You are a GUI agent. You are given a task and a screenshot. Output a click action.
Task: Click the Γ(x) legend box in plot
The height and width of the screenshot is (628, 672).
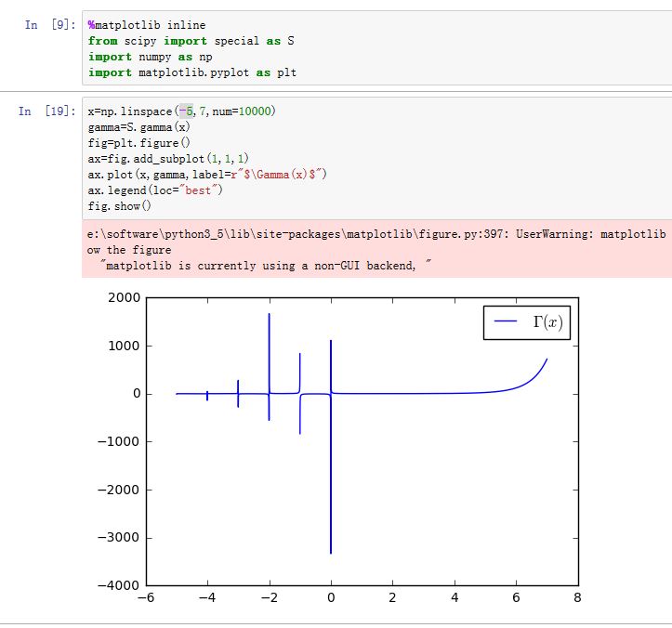pyautogui.click(x=526, y=321)
